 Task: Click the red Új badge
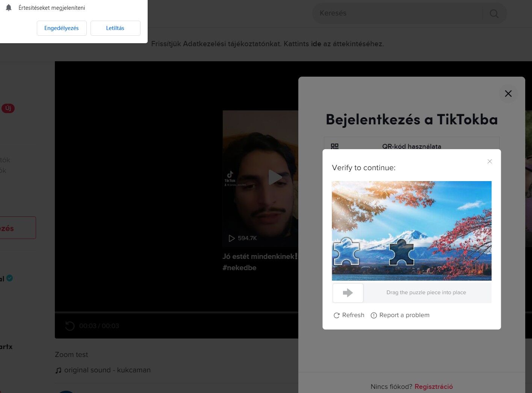[8, 108]
